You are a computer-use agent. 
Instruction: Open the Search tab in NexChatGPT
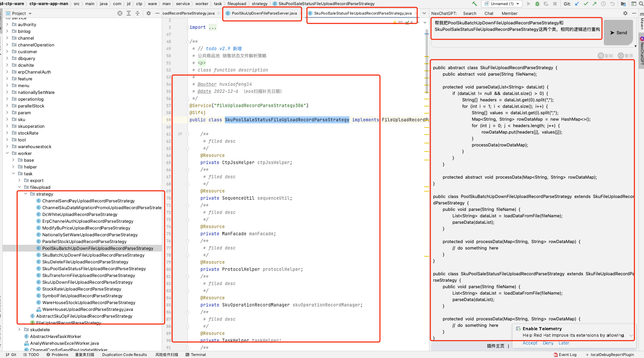click(470, 14)
